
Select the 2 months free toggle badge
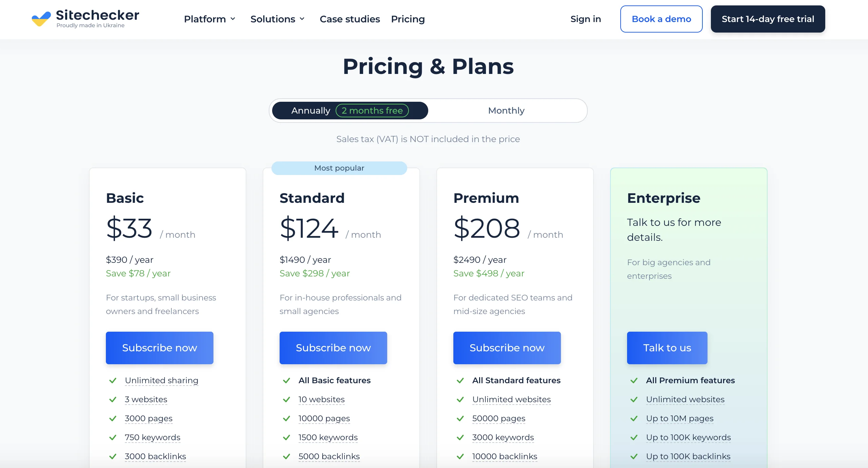pyautogui.click(x=372, y=110)
